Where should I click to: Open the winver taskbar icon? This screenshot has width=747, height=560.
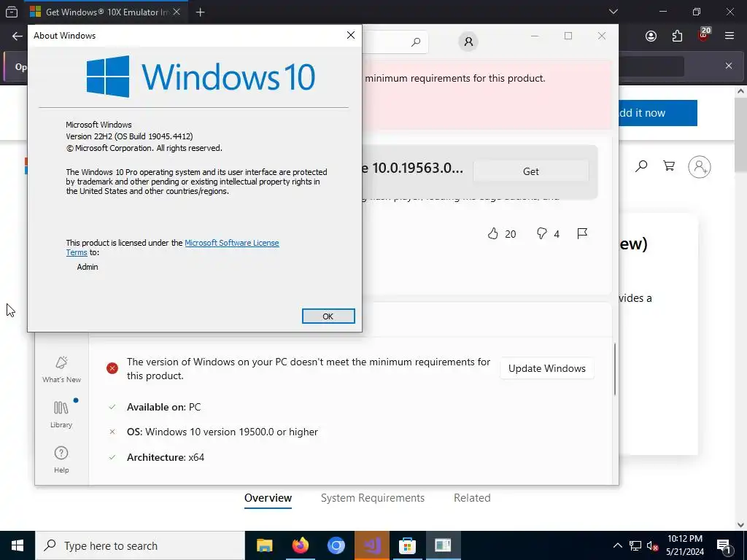443,545
